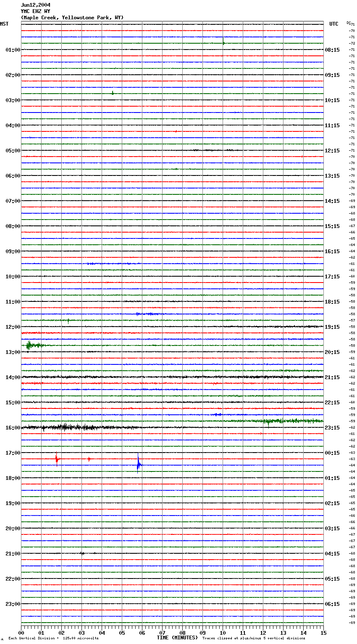
Task: Click the 08:15 UTC time label
Action: 332,50
